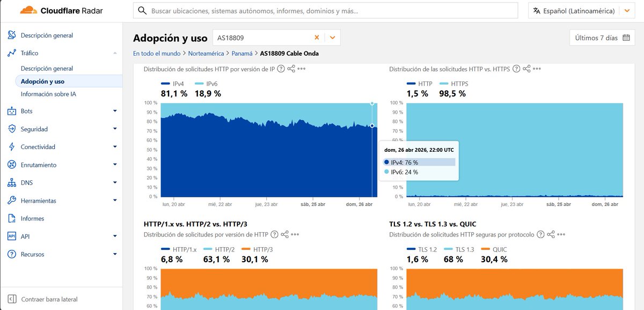Share the IP version distribution chart
The width and height of the screenshot is (644, 310).
[291, 69]
